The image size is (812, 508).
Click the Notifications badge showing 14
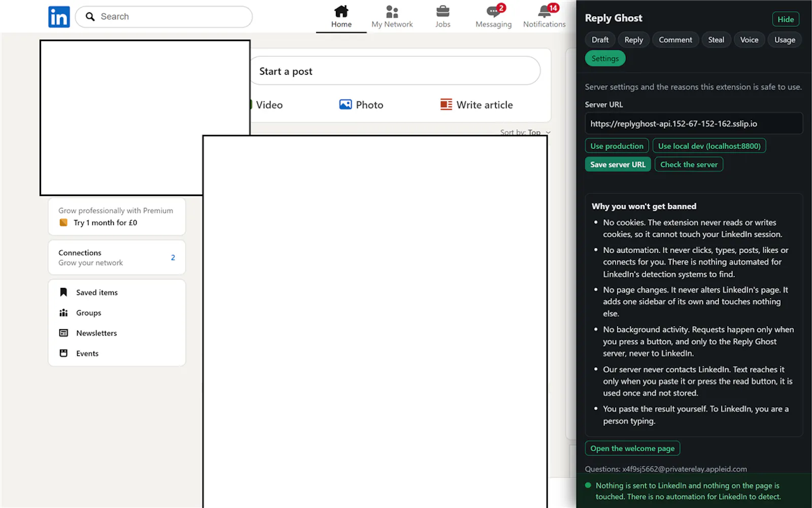click(x=553, y=8)
